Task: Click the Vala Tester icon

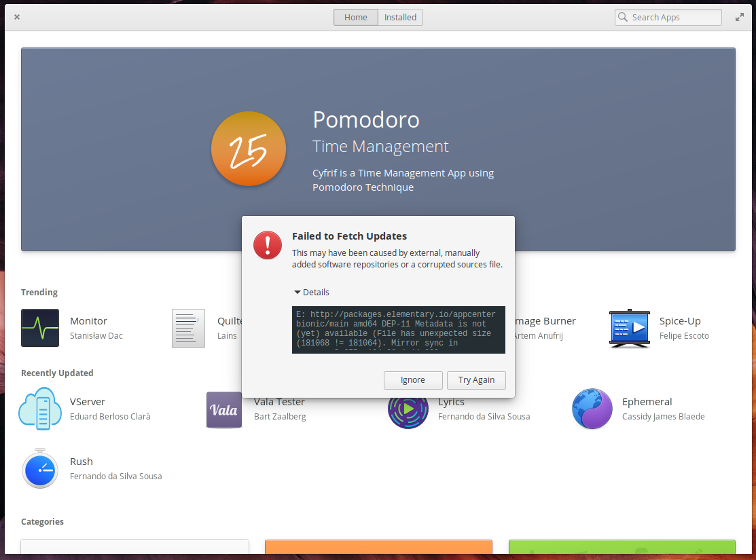Action: tap(223, 409)
